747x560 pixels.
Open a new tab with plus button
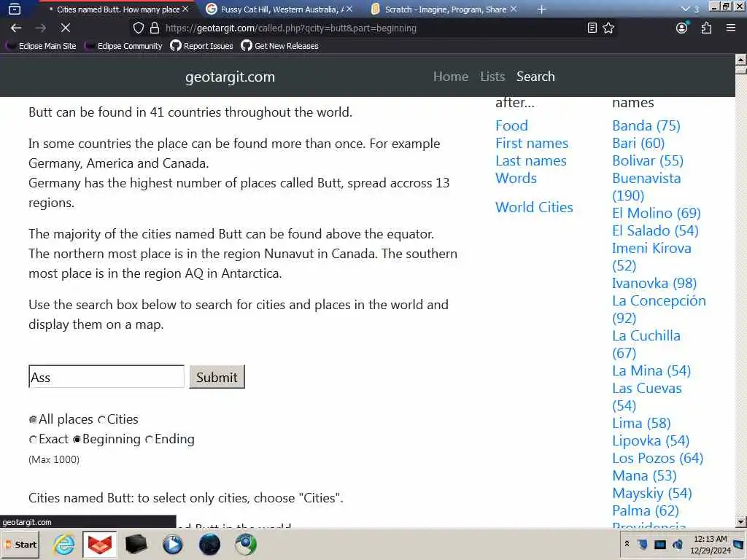click(x=542, y=9)
